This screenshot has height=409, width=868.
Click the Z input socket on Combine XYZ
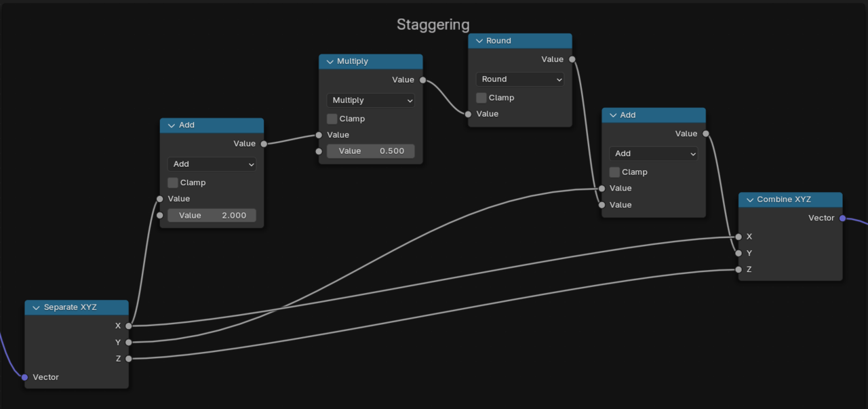coord(738,269)
